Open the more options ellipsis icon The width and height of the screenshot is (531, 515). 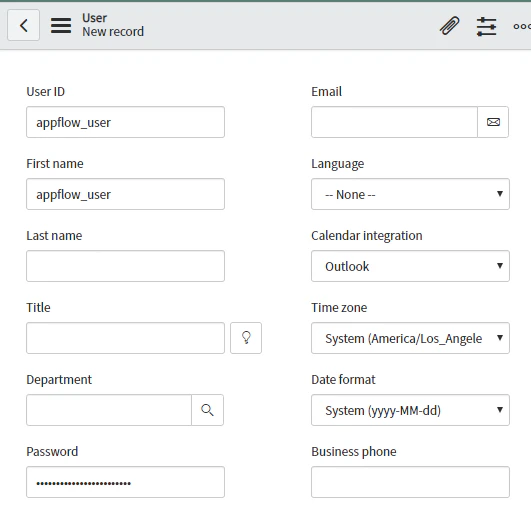pyautogui.click(x=522, y=26)
